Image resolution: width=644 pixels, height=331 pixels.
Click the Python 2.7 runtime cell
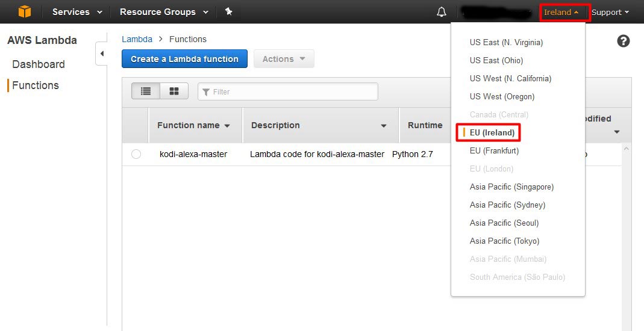point(412,154)
